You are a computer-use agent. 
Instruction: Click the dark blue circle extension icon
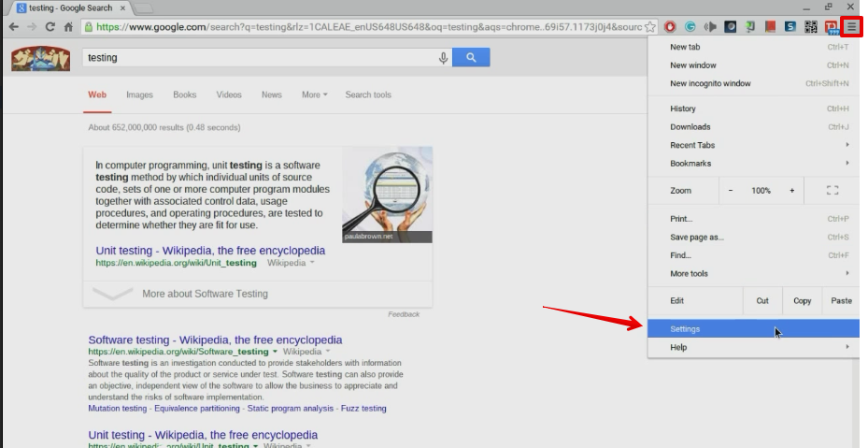pyautogui.click(x=730, y=26)
